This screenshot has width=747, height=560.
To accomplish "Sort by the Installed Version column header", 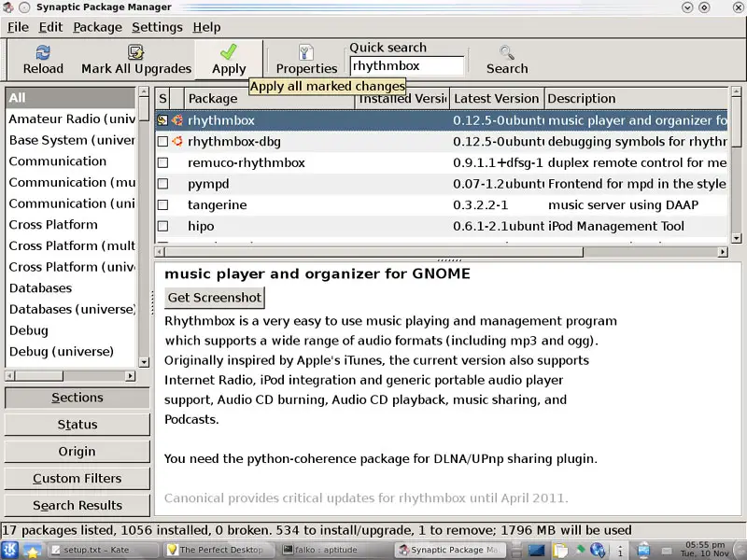I will click(x=402, y=99).
